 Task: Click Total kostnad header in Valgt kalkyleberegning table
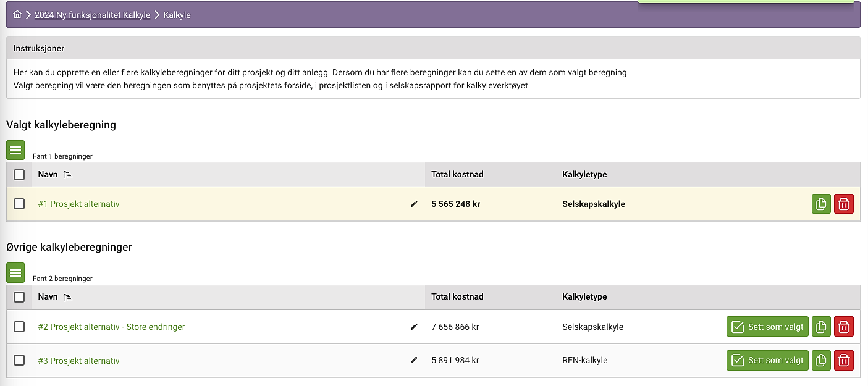click(457, 175)
